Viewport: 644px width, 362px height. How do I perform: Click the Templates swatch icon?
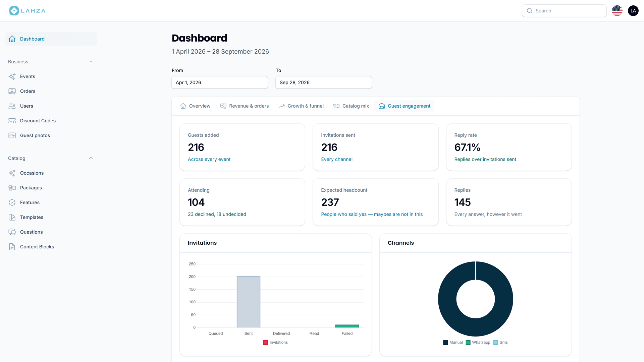click(12, 217)
